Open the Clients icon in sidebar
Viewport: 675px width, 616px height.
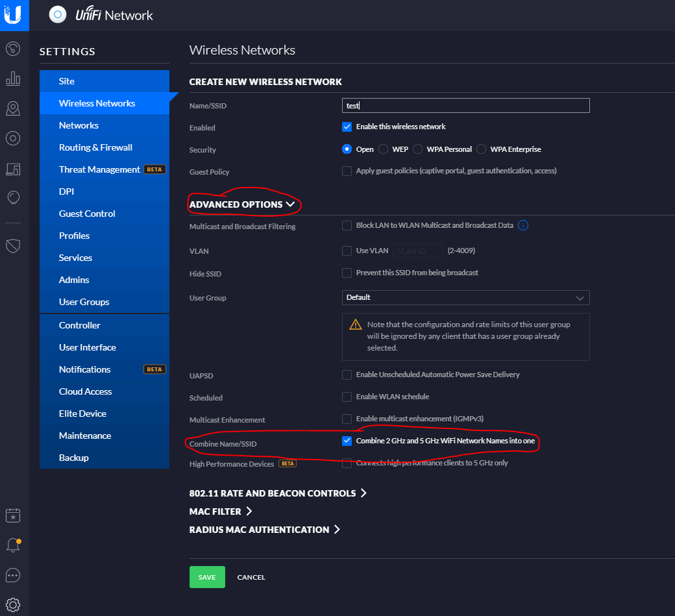(x=13, y=169)
